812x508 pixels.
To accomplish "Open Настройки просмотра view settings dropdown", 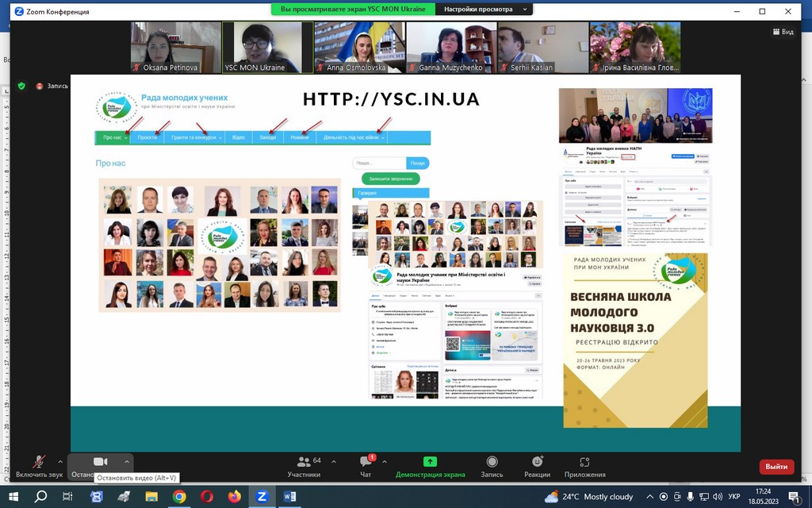I will (x=484, y=10).
